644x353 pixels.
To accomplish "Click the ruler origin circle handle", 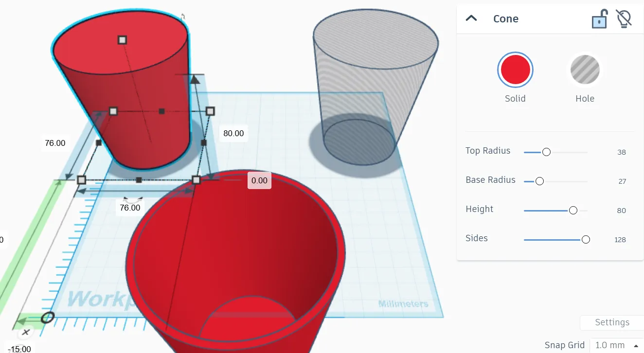I will pos(47,318).
